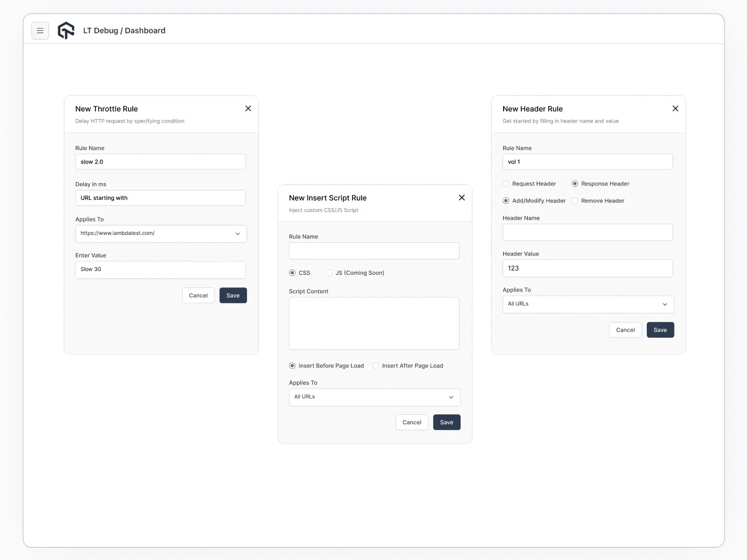Click the Enter Value label
The image size is (747, 560).
(x=91, y=255)
